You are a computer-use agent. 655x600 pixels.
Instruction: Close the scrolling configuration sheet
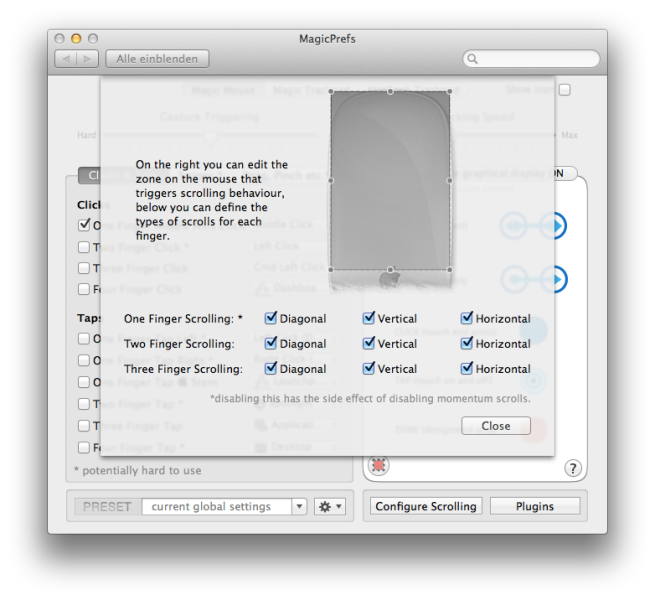tap(496, 426)
